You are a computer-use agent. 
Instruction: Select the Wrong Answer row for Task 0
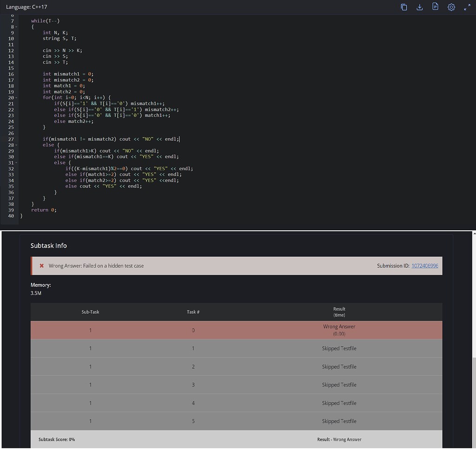(232, 330)
